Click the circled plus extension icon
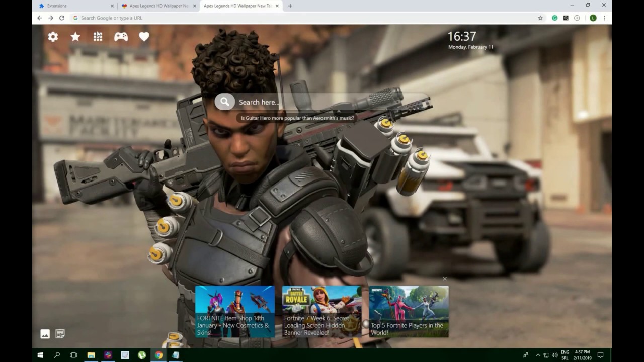The image size is (644, 362). tap(577, 18)
